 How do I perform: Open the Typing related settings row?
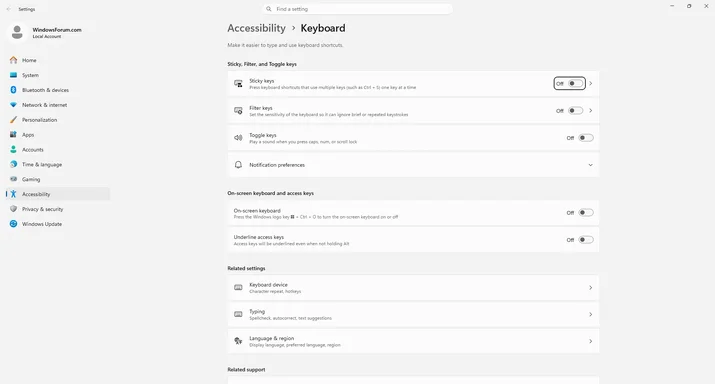[413, 315]
